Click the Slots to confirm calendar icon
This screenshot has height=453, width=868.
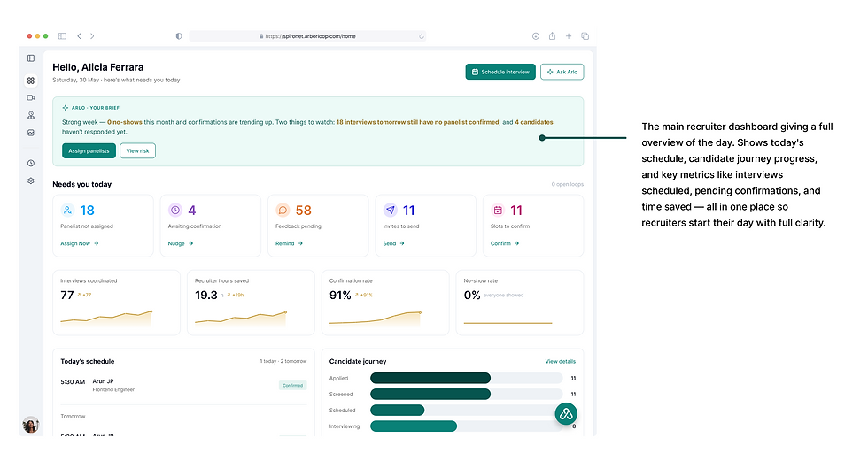click(498, 211)
